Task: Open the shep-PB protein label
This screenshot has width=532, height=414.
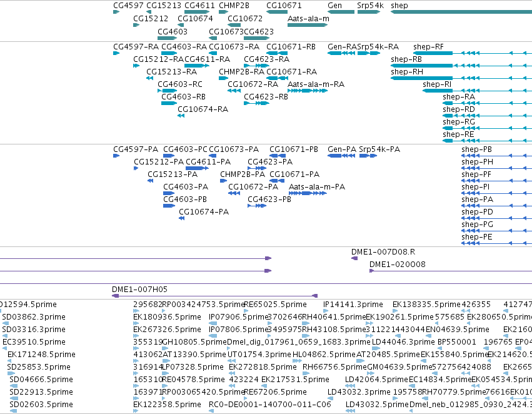Action: pos(477,149)
